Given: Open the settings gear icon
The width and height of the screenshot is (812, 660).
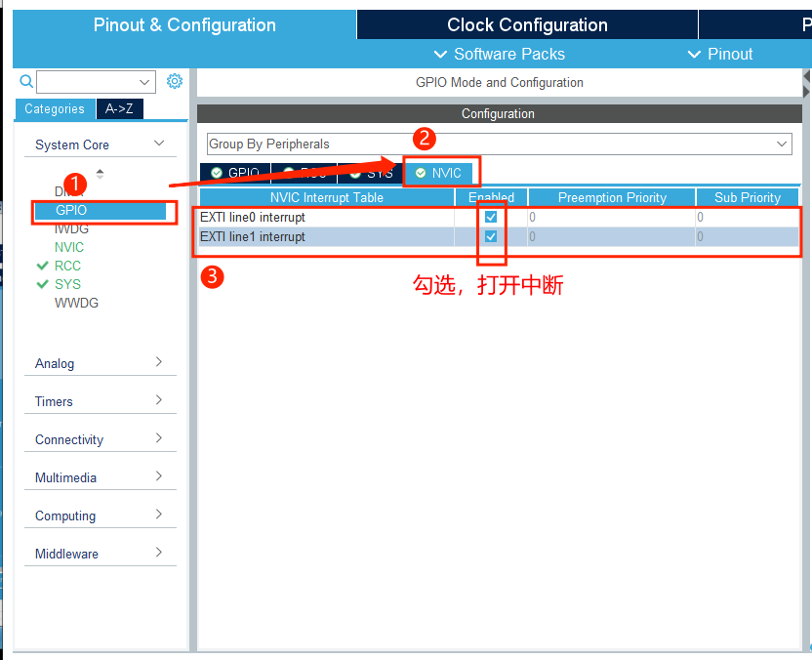Looking at the screenshot, I should point(175,81).
